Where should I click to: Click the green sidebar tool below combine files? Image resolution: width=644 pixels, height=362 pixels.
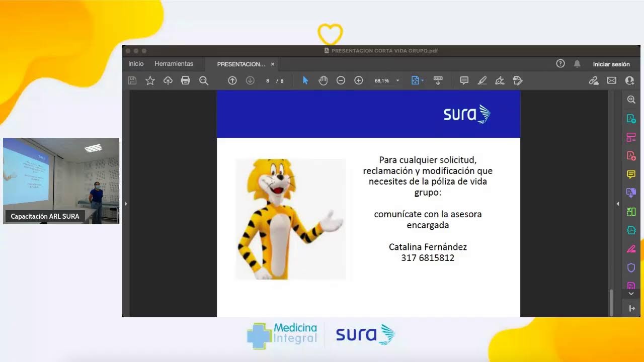pos(631,212)
